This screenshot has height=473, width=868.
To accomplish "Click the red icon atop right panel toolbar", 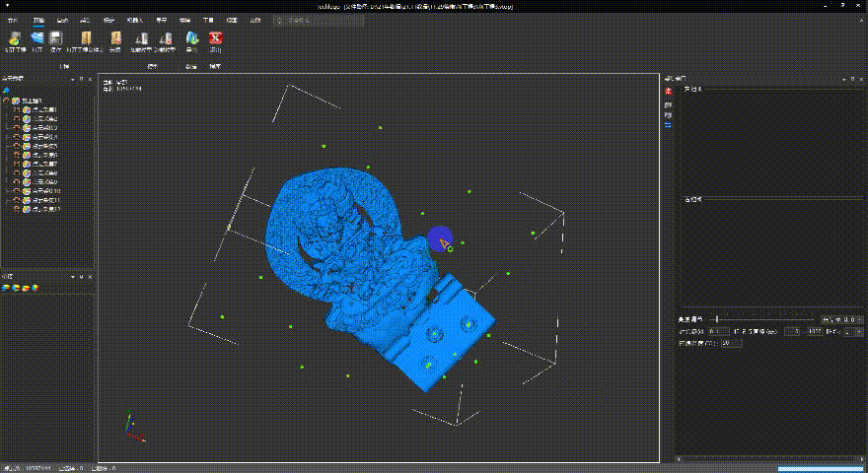I will pyautogui.click(x=669, y=92).
